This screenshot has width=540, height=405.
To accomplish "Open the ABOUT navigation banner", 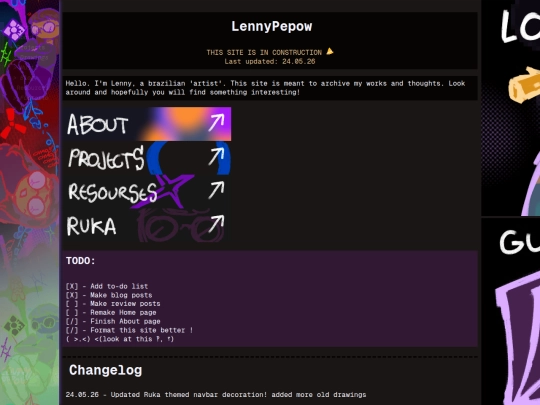I will click(147, 124).
